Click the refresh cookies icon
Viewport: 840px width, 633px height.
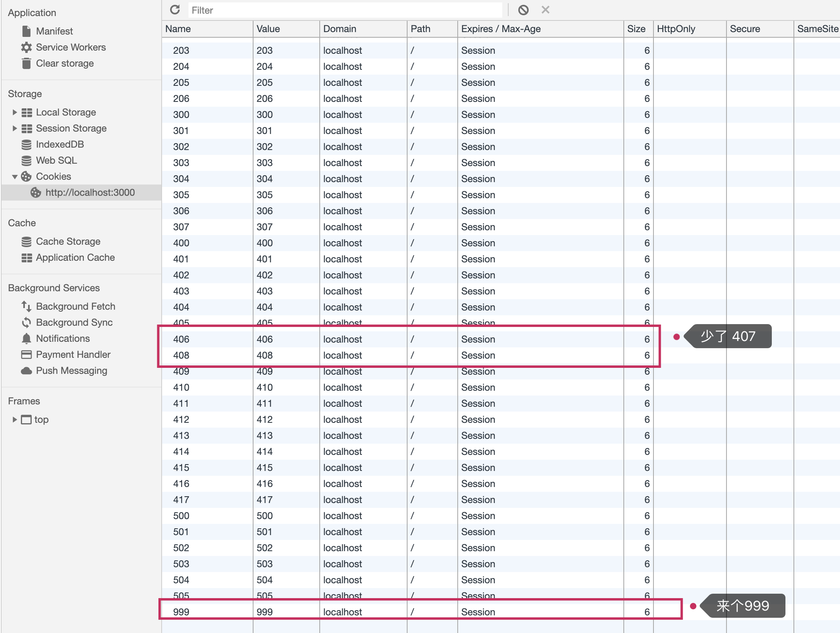click(x=175, y=10)
